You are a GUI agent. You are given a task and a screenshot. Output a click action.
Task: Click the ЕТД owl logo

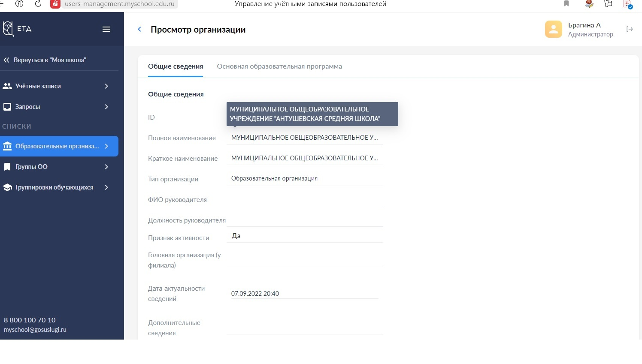coord(8,29)
